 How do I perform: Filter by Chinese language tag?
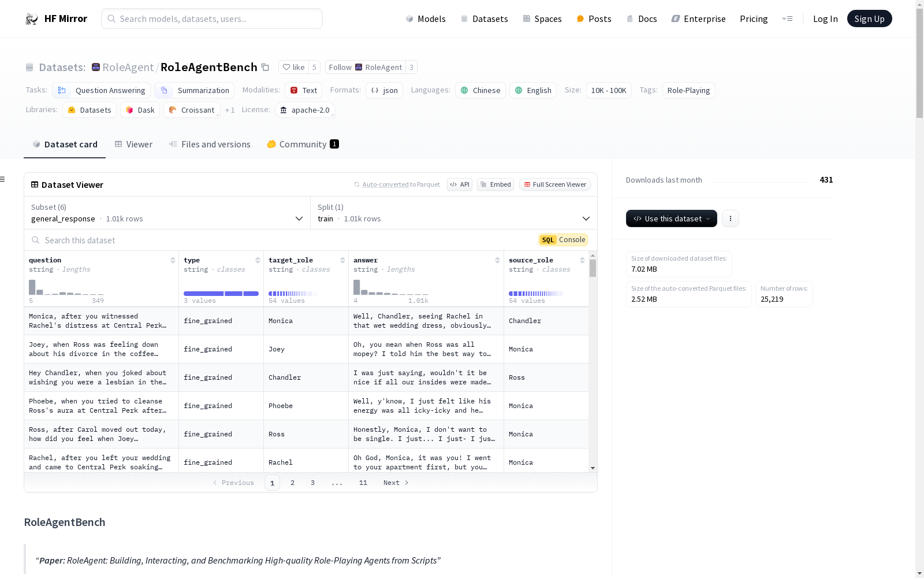click(x=480, y=90)
